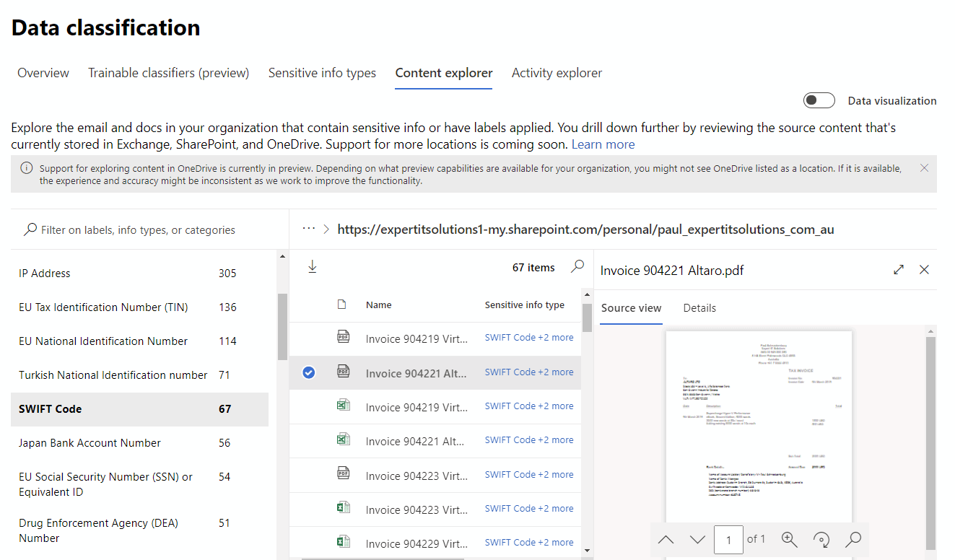
Task: Deselect the Invoice 904221 Altaro checkbox
Action: click(309, 372)
